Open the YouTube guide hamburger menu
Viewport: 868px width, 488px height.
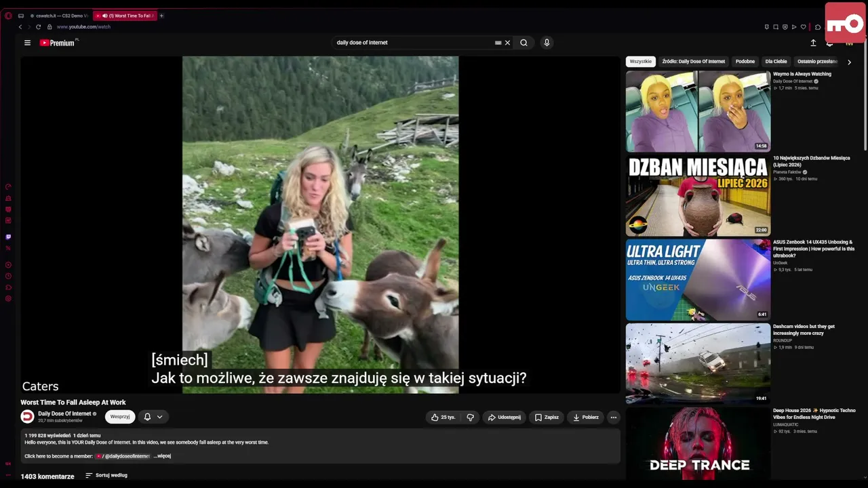pos(27,43)
